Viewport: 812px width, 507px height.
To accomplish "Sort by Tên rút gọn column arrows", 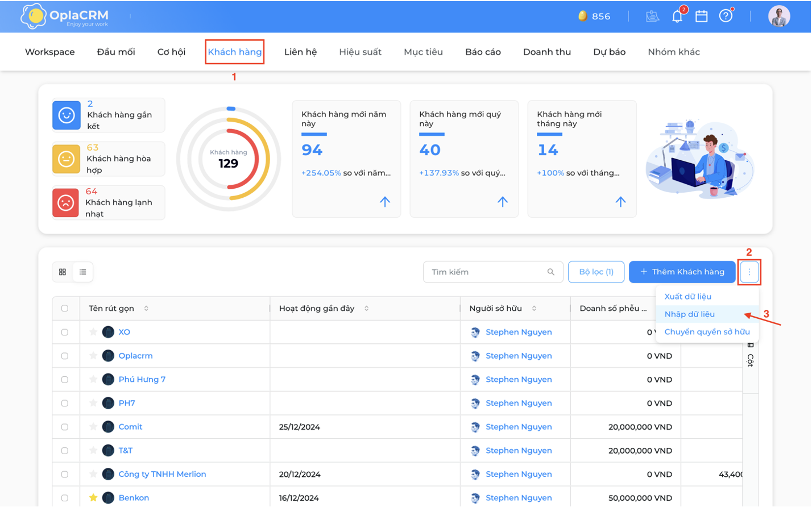I will click(x=146, y=309).
